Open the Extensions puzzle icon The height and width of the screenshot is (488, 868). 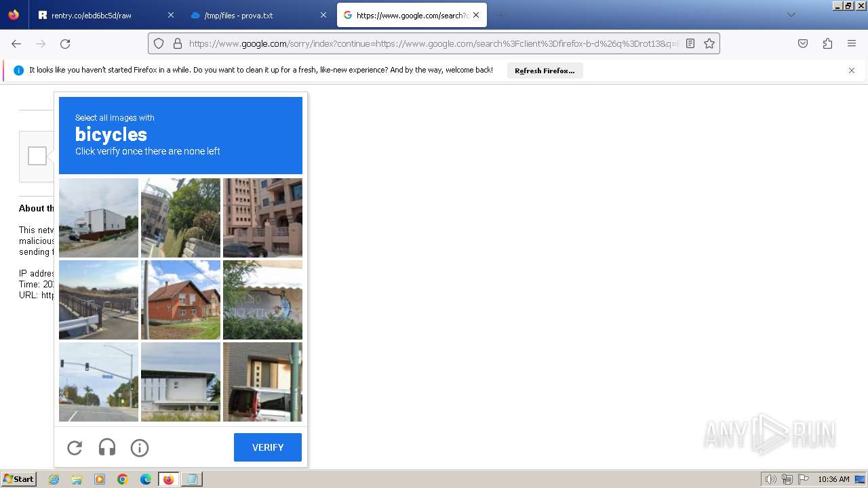coord(827,43)
